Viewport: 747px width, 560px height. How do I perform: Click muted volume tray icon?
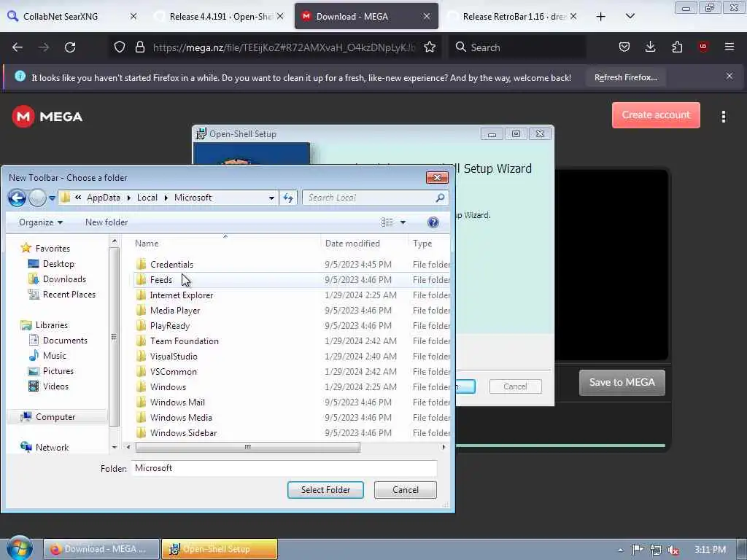click(x=673, y=550)
